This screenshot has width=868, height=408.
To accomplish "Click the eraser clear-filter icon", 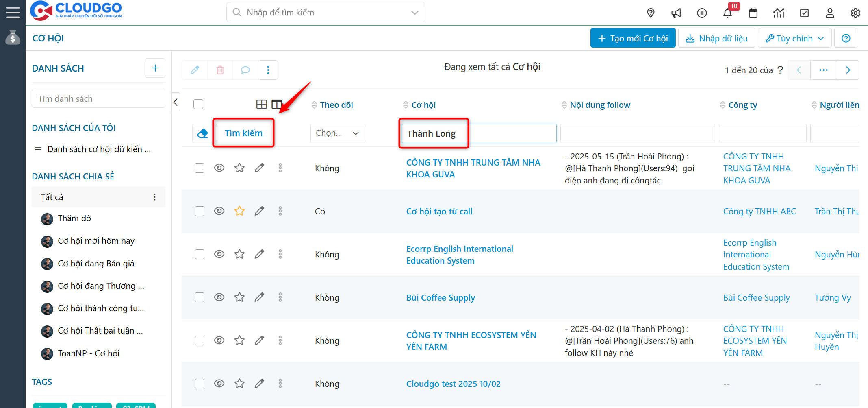I will point(202,133).
